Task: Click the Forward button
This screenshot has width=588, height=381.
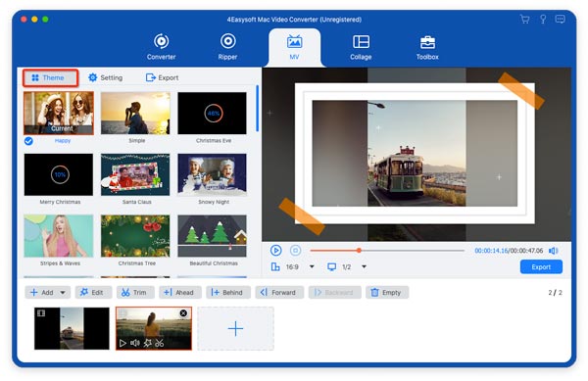Action: [x=279, y=292]
